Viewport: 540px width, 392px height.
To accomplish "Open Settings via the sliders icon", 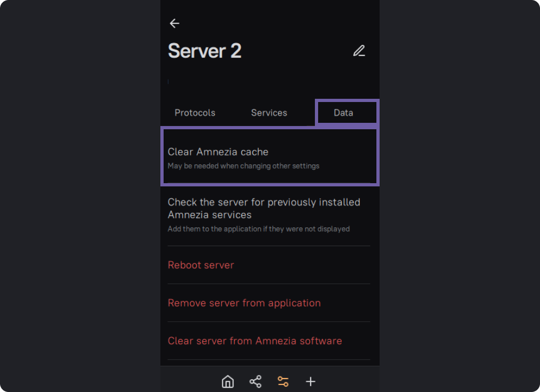I will 283,381.
